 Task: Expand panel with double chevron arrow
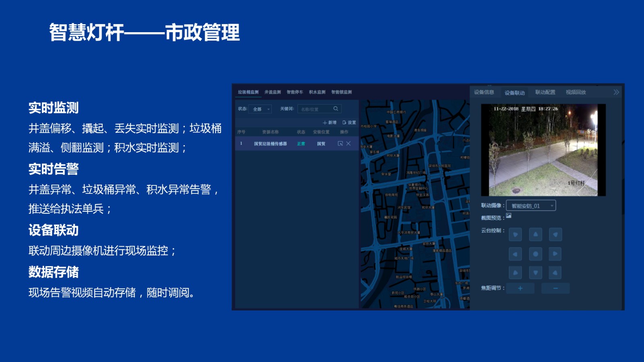(616, 92)
